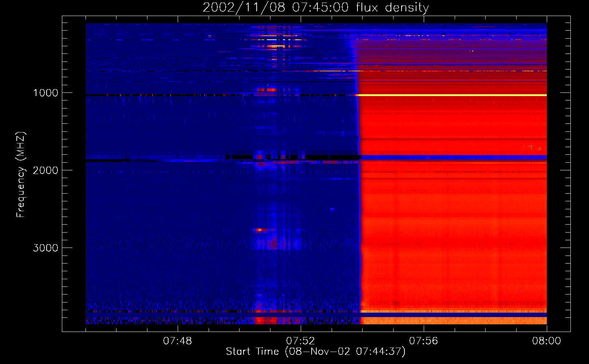Click the blue horizontal band across the red region near 1800 MHz

[453, 157]
